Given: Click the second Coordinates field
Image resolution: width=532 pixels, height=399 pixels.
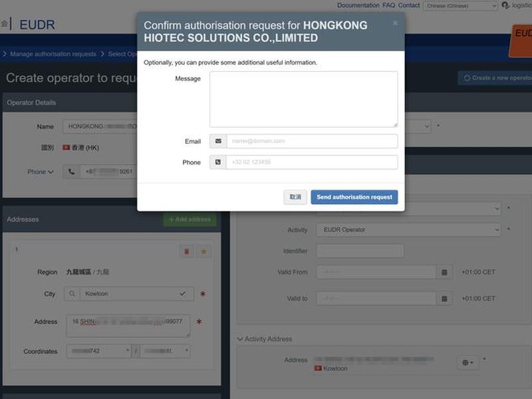Looking at the screenshot, I should click(165, 351).
